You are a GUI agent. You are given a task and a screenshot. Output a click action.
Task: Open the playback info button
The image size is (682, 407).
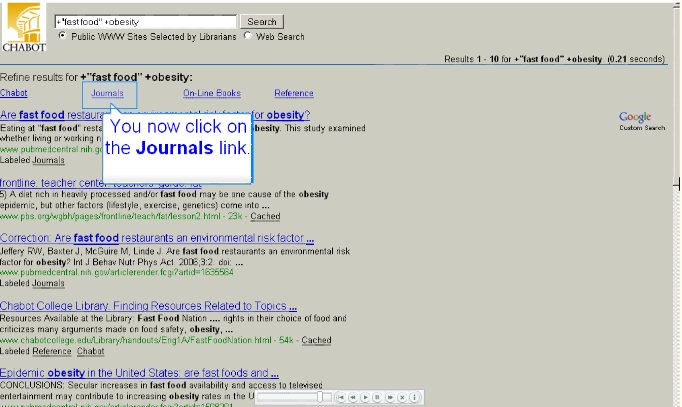(x=415, y=397)
